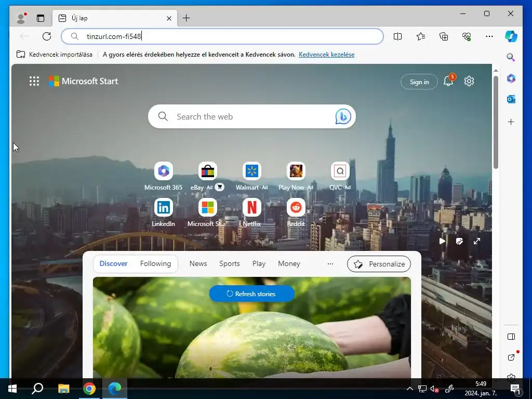Click the "Search the web" field

[252, 116]
